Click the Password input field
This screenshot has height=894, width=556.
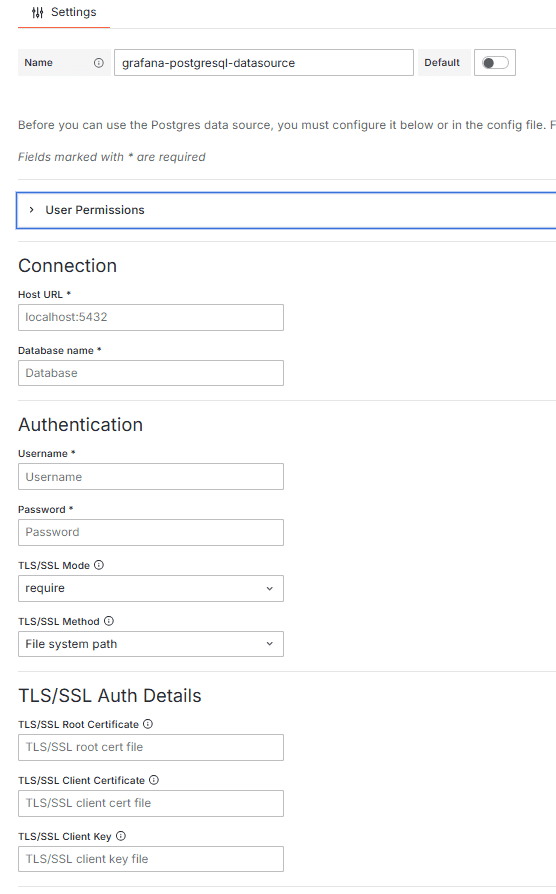point(151,532)
